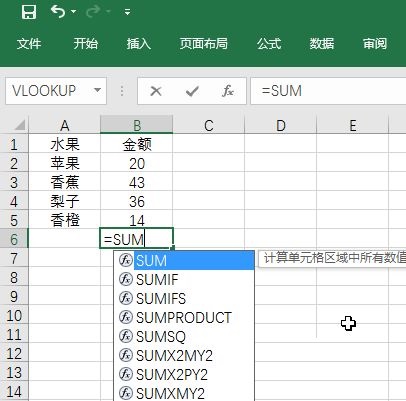Select column E header
Viewport: 406px width, 401px height.
coord(353,125)
